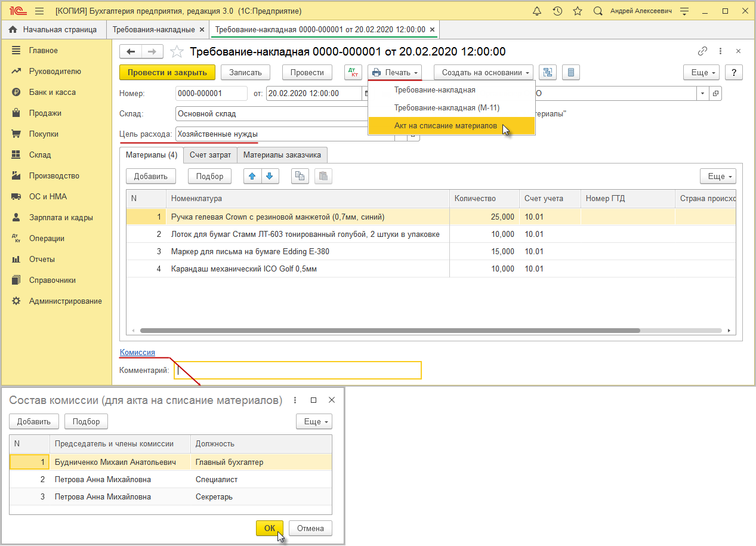Select row Маркер для письма Edding E-380
The height and width of the screenshot is (546, 756).
[431, 252]
